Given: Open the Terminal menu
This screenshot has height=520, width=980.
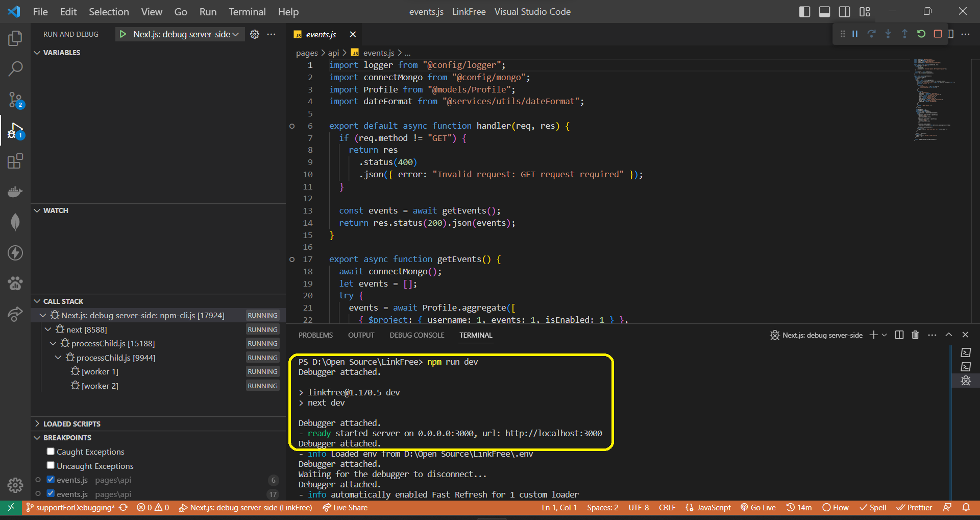Looking at the screenshot, I should point(247,12).
